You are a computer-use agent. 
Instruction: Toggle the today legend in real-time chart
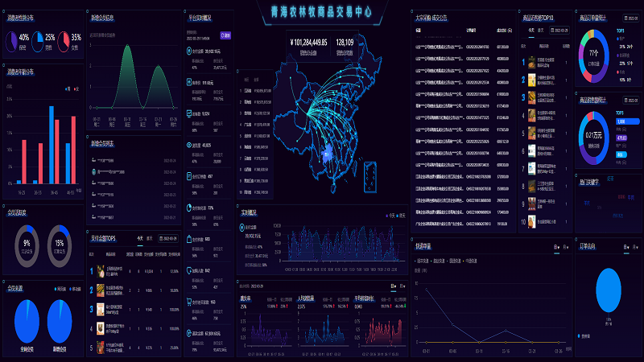389,216
